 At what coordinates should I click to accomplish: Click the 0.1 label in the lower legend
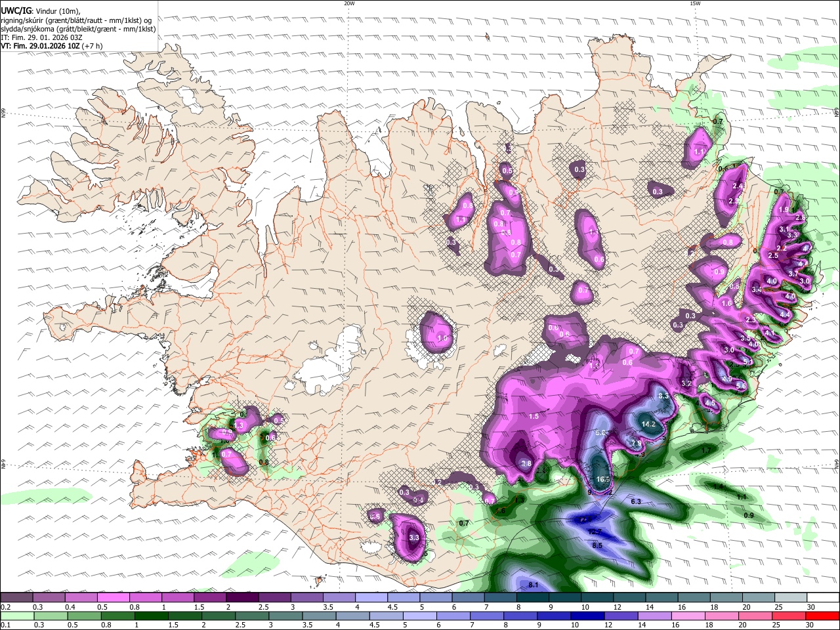[5, 625]
